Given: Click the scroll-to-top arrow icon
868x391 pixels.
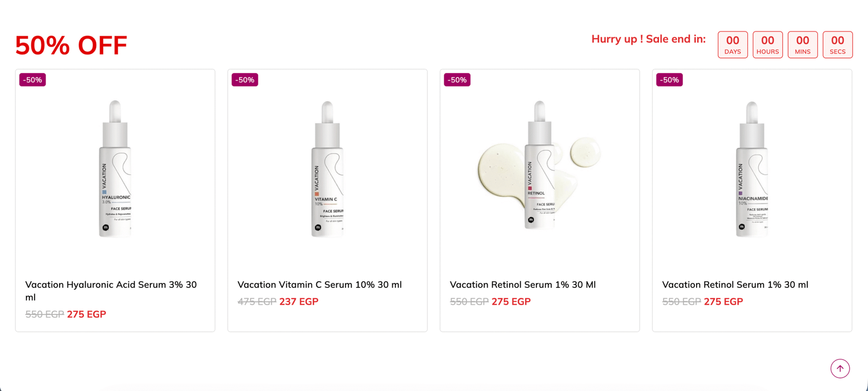Looking at the screenshot, I should 840,369.
